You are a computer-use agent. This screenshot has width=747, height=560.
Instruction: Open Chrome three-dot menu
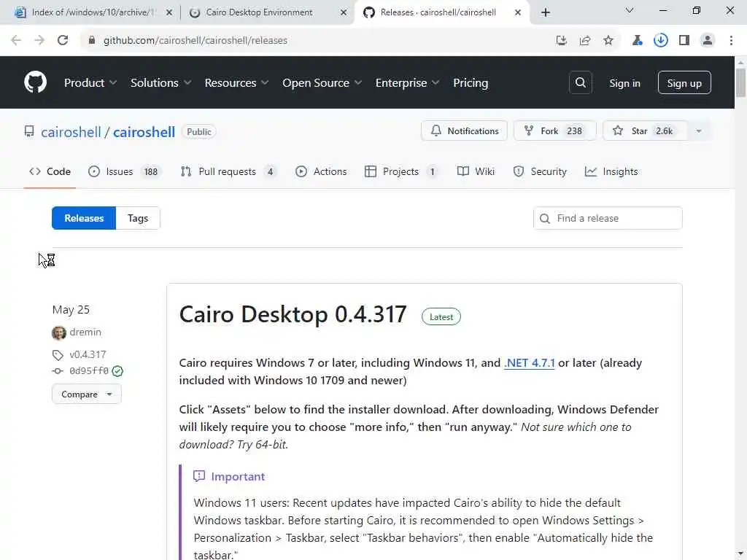pyautogui.click(x=731, y=41)
